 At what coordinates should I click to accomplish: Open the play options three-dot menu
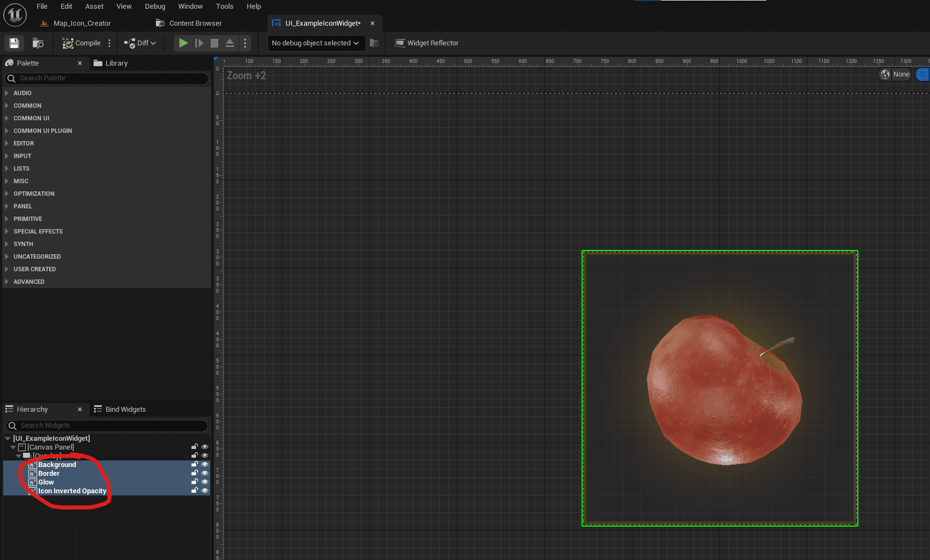pos(245,43)
